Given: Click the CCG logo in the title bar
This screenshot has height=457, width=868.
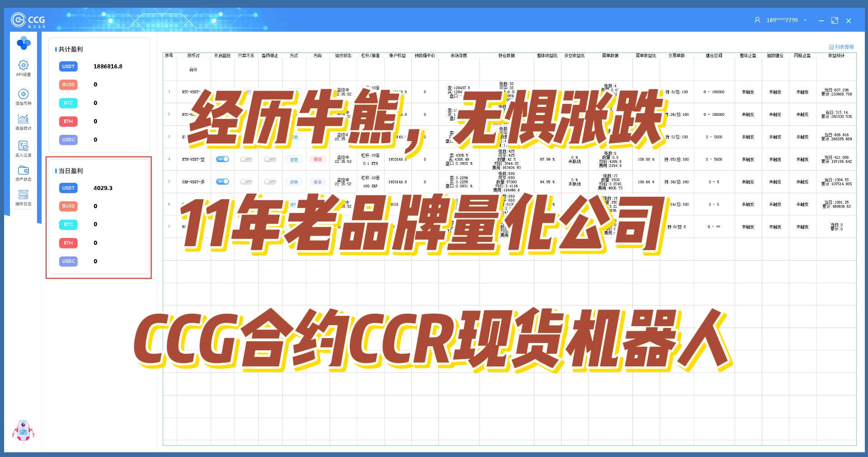Looking at the screenshot, I should (28, 20).
